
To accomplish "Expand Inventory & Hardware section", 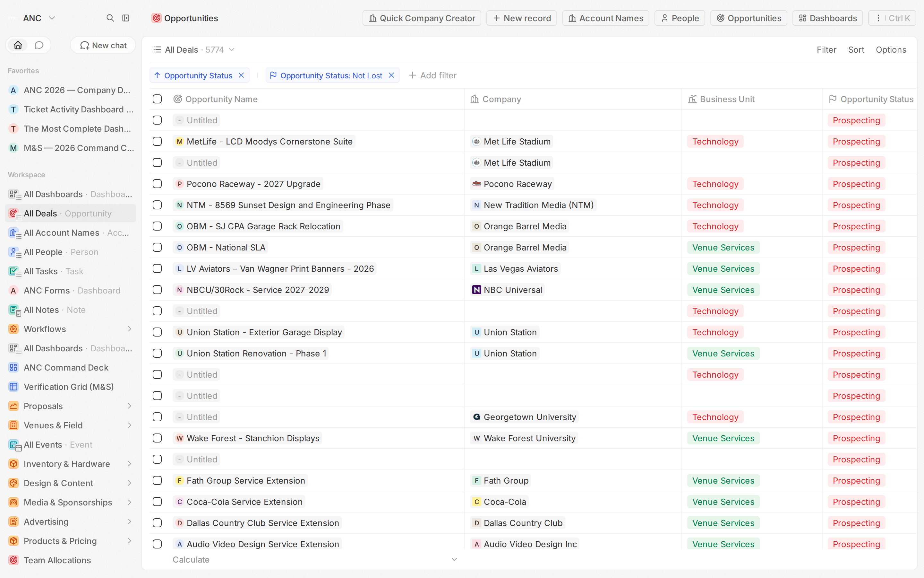I will click(129, 464).
